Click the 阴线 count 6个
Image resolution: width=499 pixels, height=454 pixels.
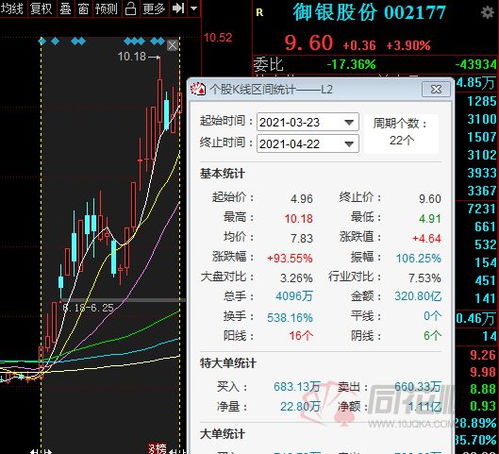point(432,336)
